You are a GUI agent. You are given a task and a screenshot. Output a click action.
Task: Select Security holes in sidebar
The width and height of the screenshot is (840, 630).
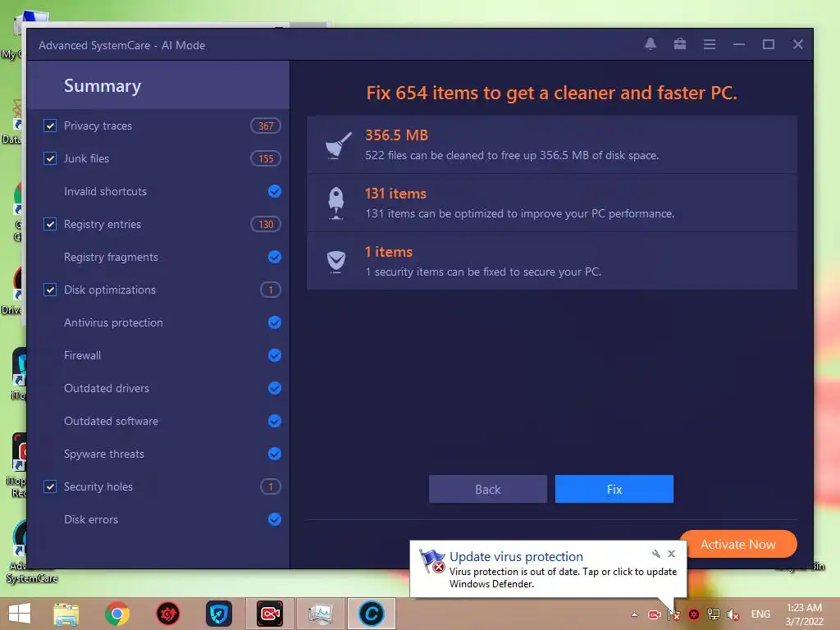(x=98, y=486)
